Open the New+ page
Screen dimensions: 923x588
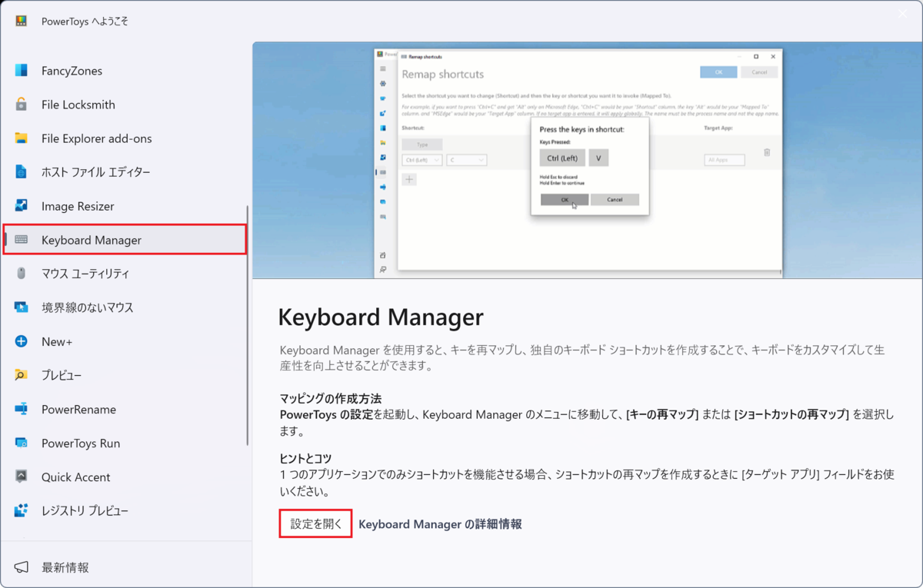click(x=125, y=341)
